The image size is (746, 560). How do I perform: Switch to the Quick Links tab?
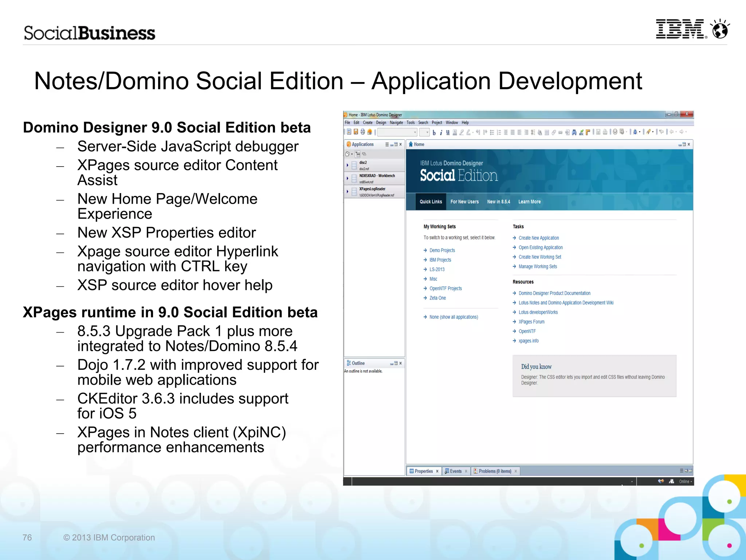pyautogui.click(x=431, y=201)
